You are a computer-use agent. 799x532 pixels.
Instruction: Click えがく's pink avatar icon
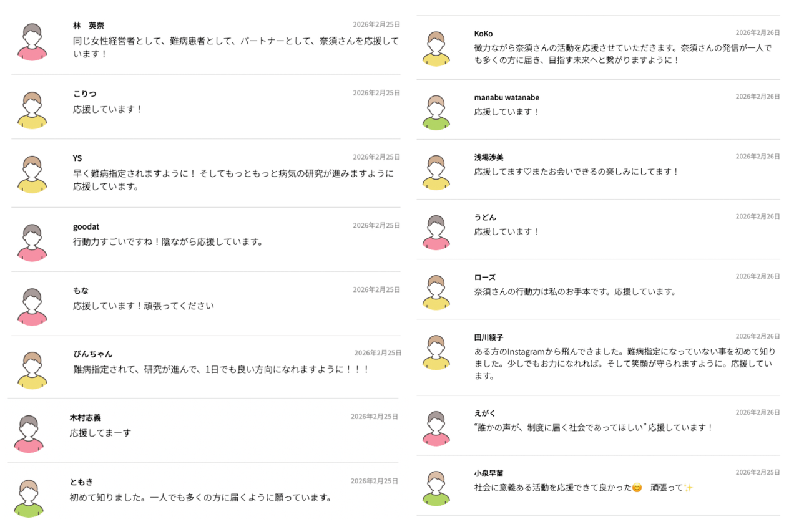(x=436, y=428)
